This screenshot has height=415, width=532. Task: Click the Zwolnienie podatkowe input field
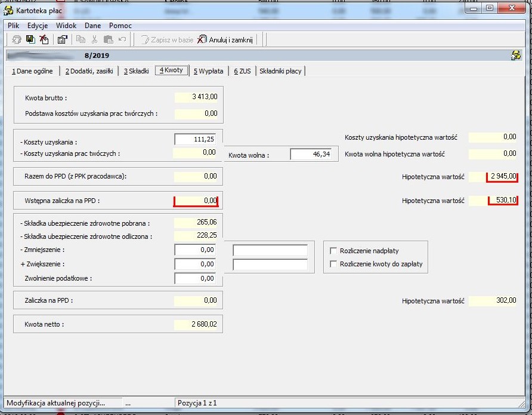point(195,278)
